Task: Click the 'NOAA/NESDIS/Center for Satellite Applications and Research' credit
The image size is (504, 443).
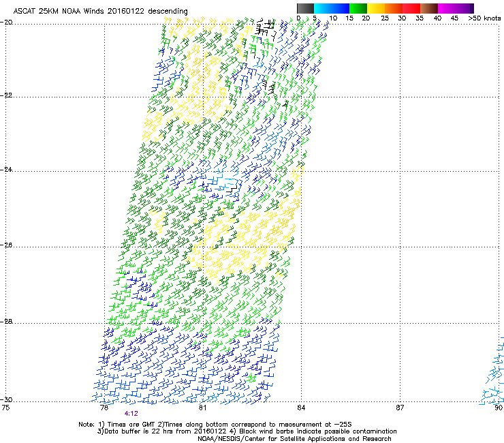Action: [294, 439]
